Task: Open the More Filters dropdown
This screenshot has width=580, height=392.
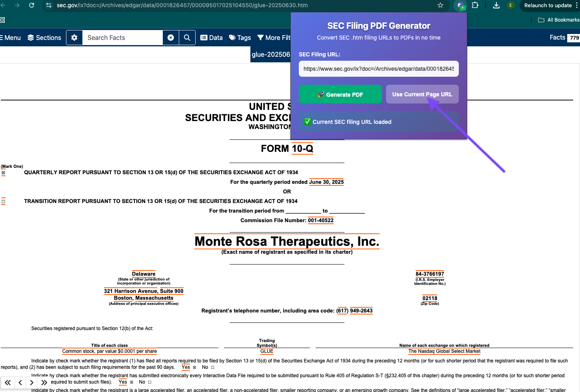Action: (x=274, y=38)
